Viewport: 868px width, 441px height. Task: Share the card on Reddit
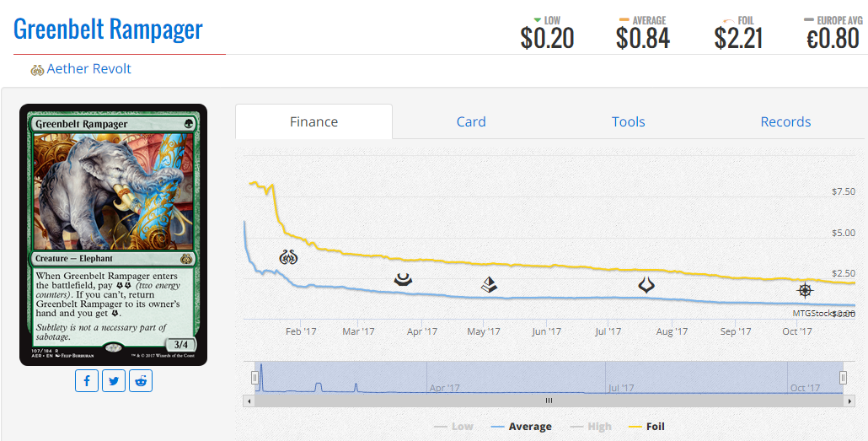pos(141,380)
